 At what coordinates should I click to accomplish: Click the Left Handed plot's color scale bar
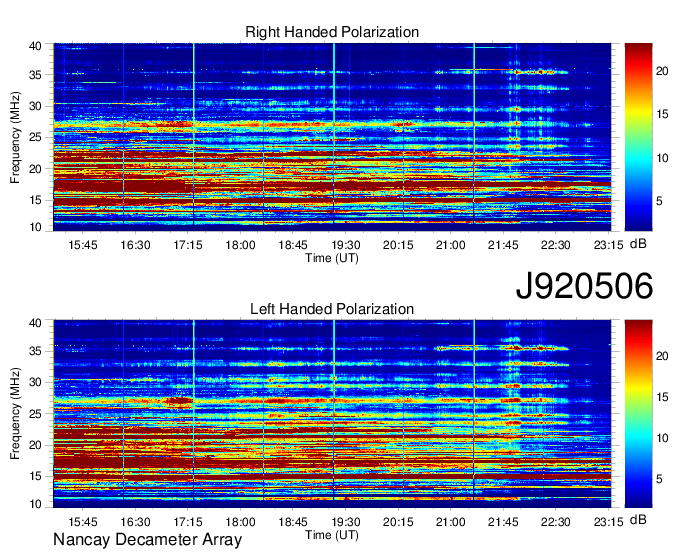638,414
